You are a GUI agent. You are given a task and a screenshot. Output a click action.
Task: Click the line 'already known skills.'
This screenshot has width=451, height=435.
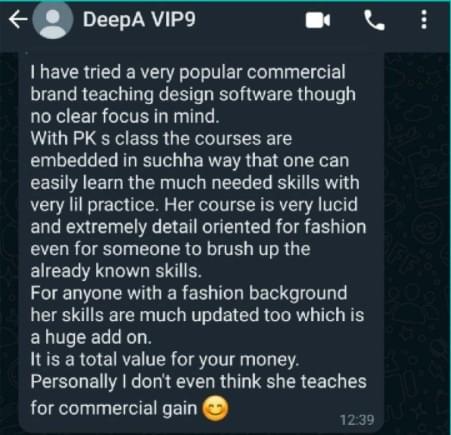coord(116,271)
